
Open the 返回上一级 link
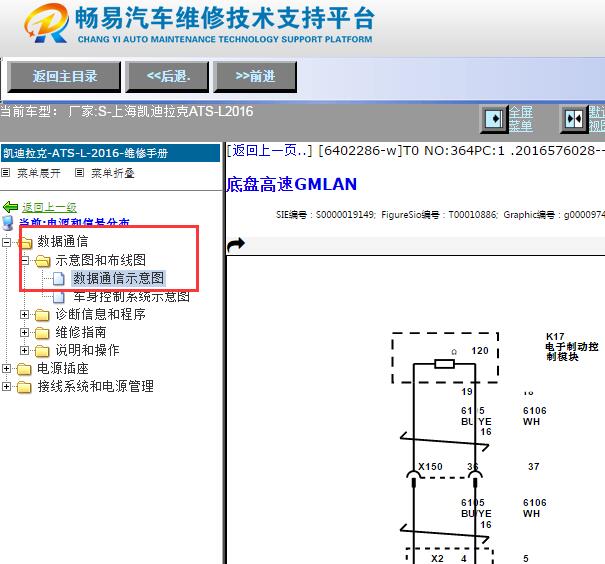(49, 208)
